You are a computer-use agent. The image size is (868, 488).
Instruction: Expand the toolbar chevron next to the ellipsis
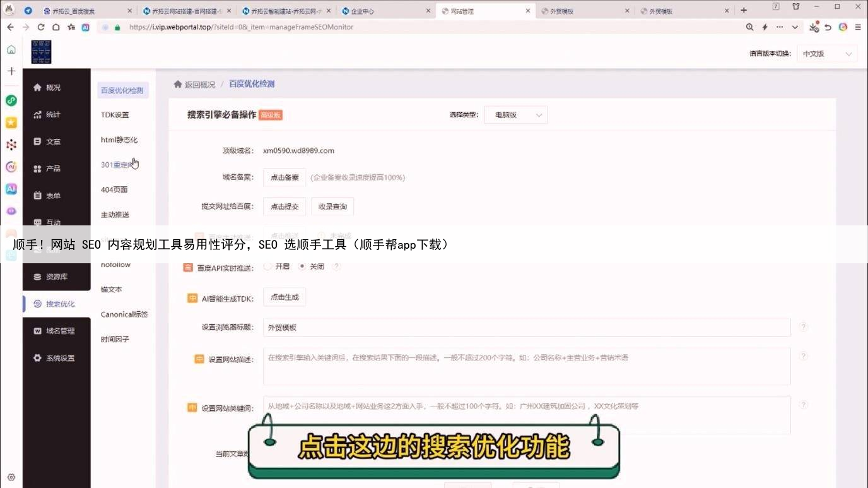pos(795,27)
